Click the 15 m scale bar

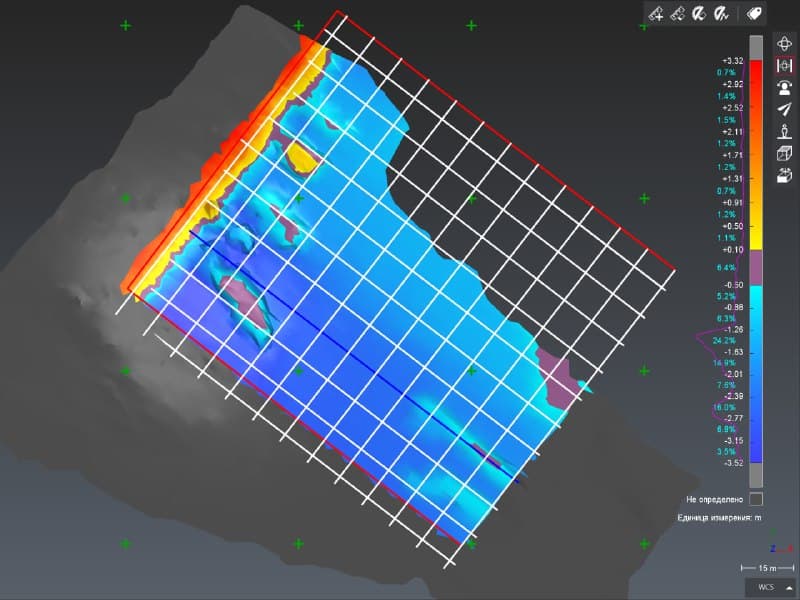767,568
